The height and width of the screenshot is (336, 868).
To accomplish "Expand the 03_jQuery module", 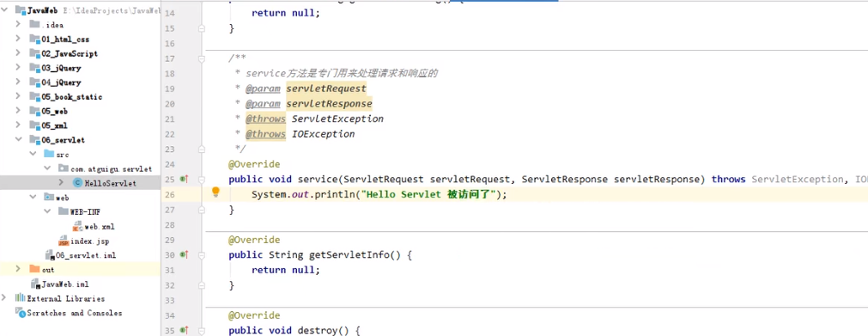I will pos(18,68).
